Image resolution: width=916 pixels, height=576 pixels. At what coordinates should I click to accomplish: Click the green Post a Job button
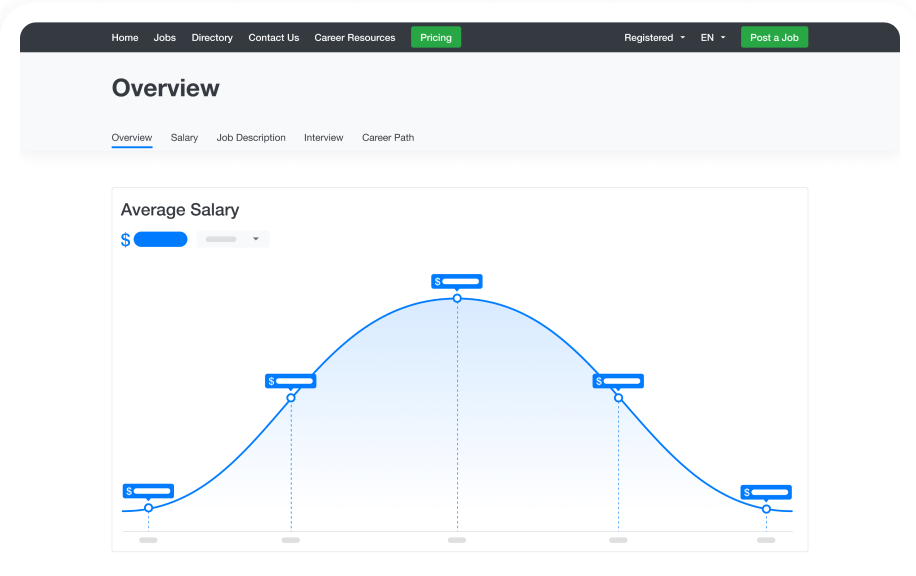click(x=774, y=36)
